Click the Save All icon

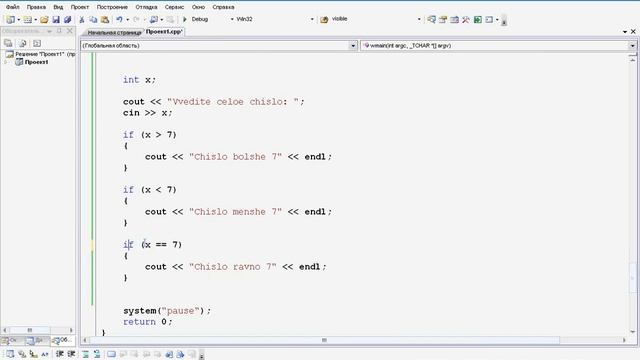[x=67, y=19]
